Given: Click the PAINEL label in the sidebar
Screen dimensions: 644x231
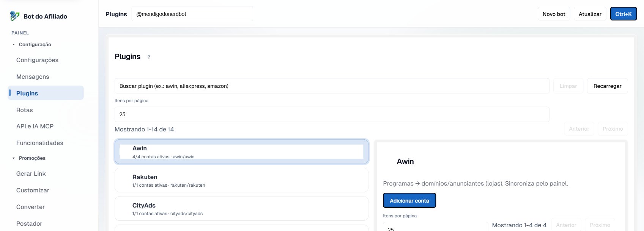Looking at the screenshot, I should (x=20, y=33).
